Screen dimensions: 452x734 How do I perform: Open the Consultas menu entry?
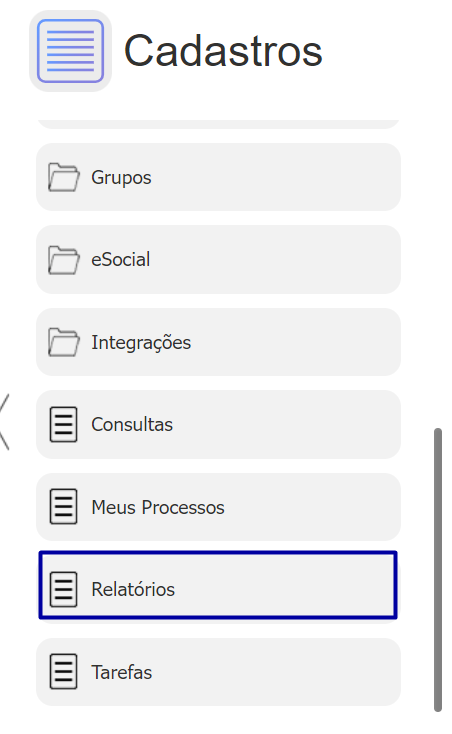[x=219, y=425]
